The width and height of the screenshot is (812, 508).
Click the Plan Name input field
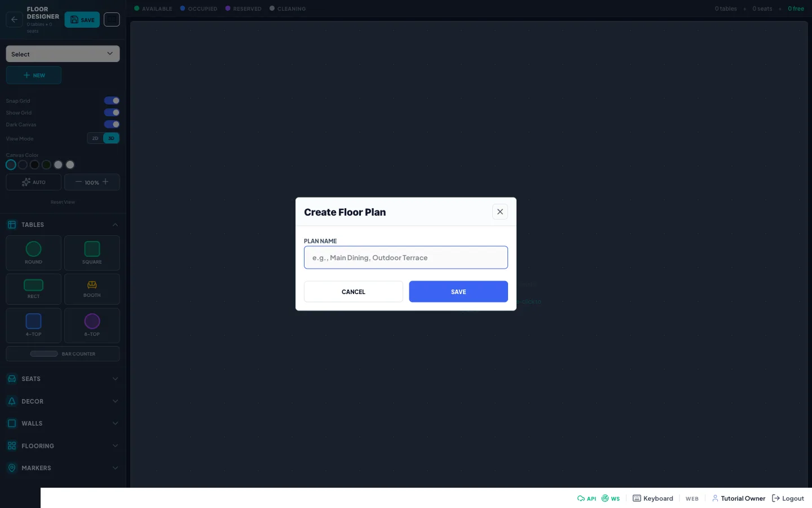tap(406, 257)
